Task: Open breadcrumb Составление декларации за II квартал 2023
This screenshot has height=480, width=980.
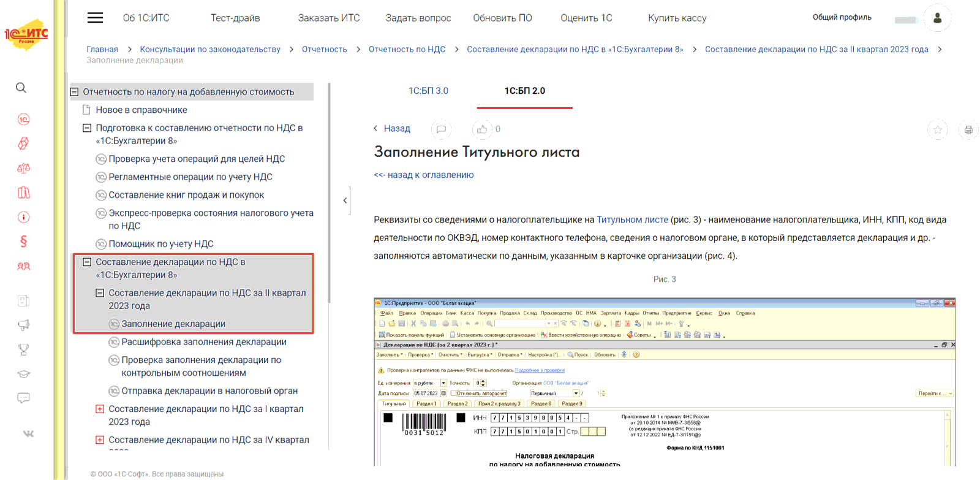Action: [816, 49]
